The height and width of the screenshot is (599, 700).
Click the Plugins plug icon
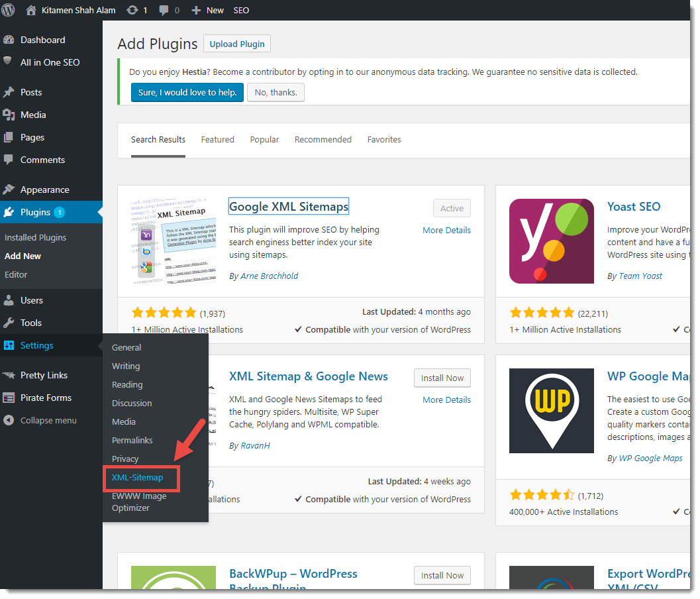9,212
